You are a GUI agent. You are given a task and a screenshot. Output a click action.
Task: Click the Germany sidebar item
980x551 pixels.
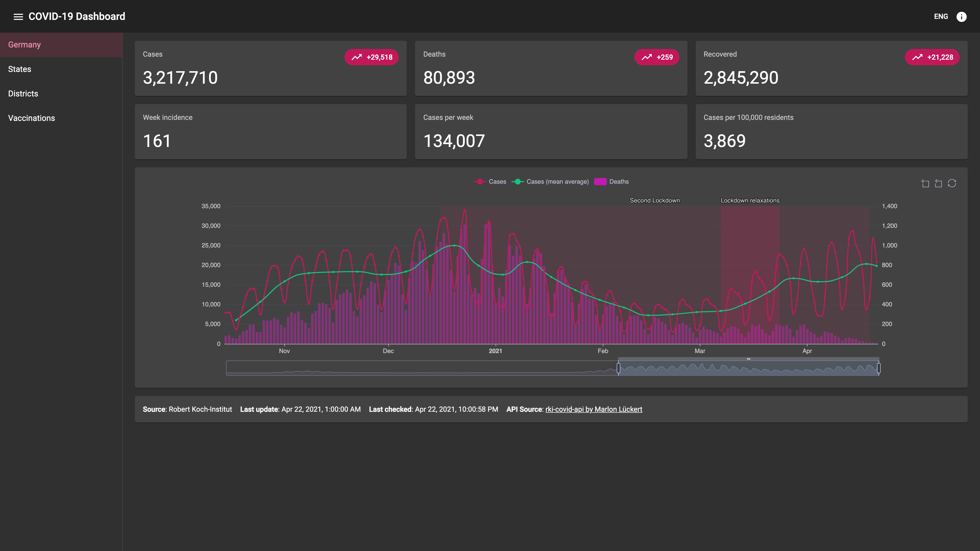pyautogui.click(x=24, y=45)
